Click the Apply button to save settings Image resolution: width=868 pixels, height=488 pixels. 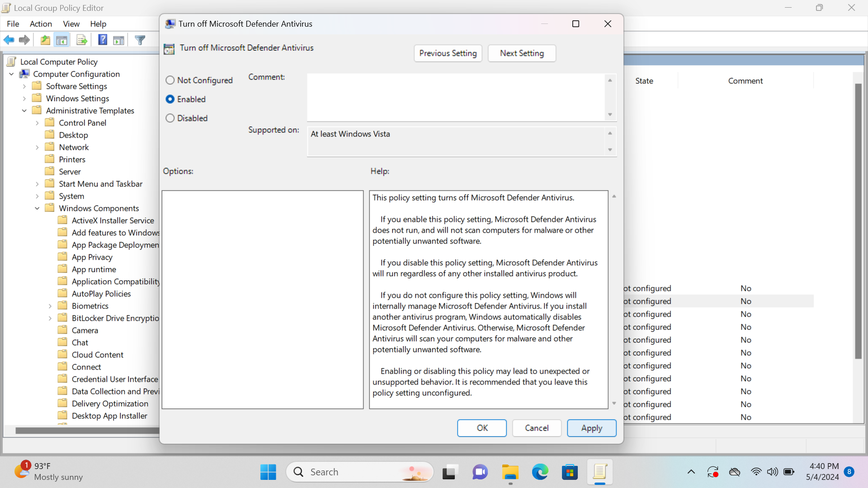pos(591,428)
